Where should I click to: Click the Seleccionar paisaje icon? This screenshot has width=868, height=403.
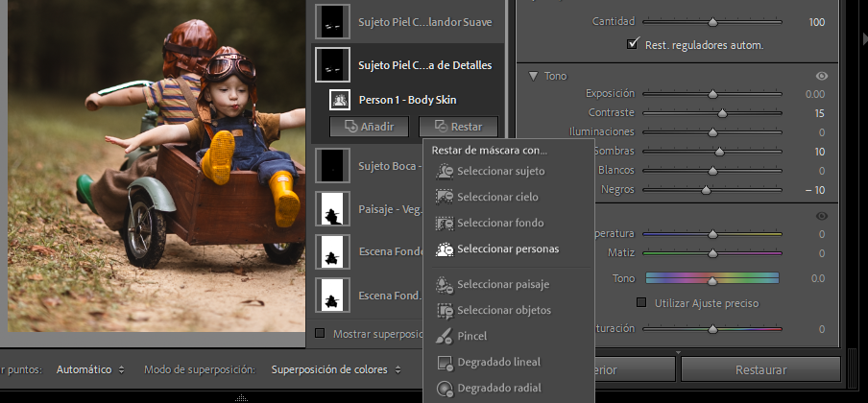pyautogui.click(x=445, y=285)
